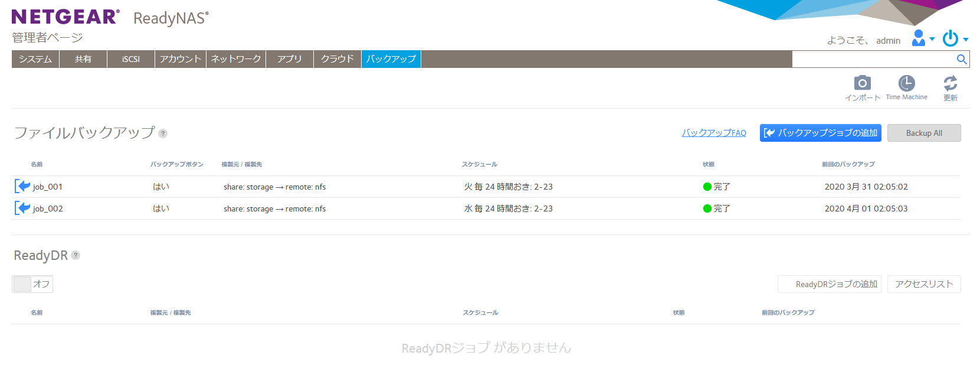
Task: Expand the admin user profile dropdown
Action: [923, 38]
